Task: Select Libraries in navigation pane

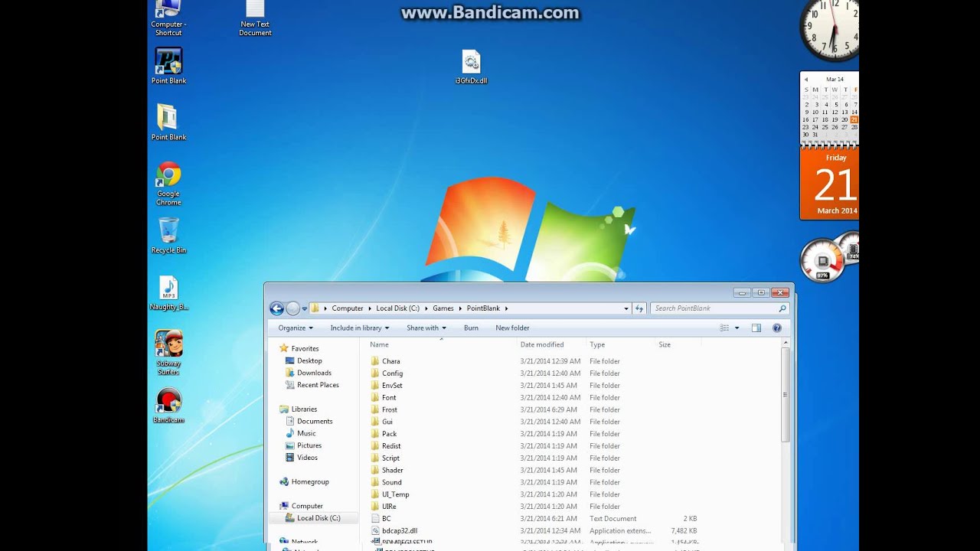Action: [304, 409]
